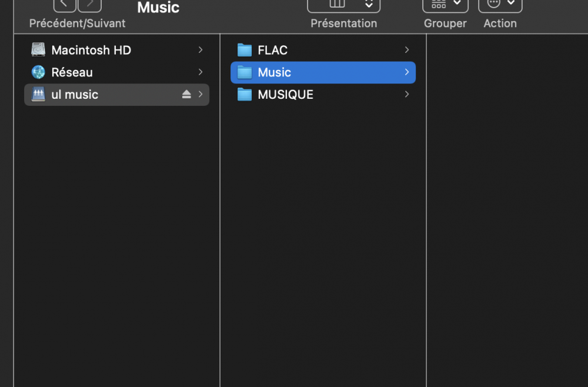Expand the Macintosh HD chevron
Screen dimensions: 588x387
[x=201, y=50]
